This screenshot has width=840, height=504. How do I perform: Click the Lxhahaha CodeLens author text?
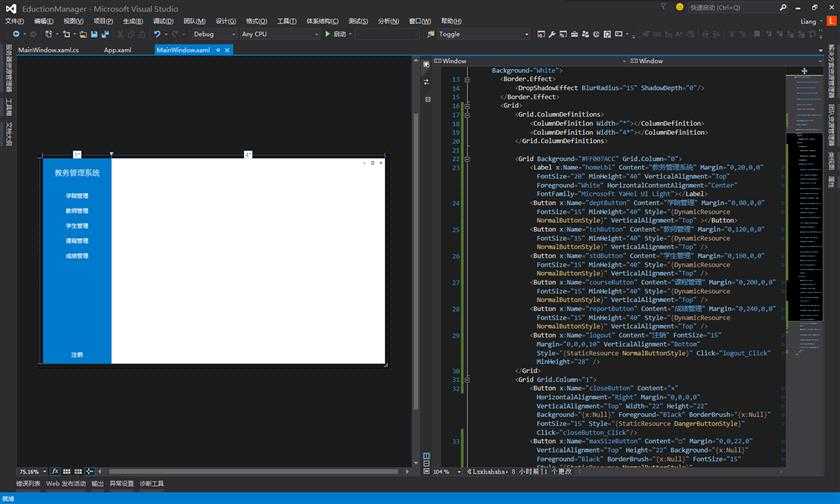(489, 472)
